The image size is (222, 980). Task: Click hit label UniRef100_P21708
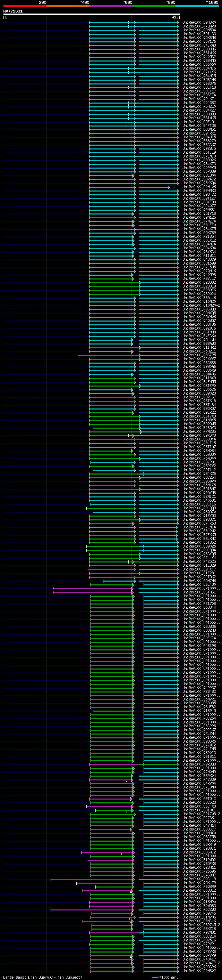(x=199, y=604)
